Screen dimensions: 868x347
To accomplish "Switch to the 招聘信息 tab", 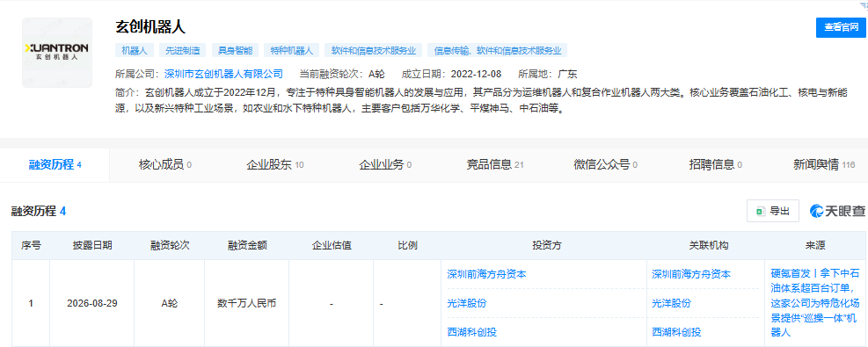I will 716,164.
